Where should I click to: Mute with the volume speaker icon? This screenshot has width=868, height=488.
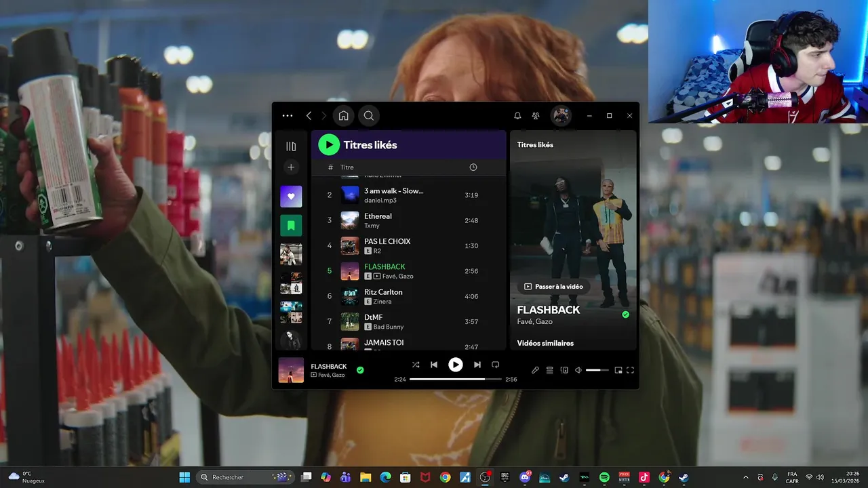pos(578,370)
